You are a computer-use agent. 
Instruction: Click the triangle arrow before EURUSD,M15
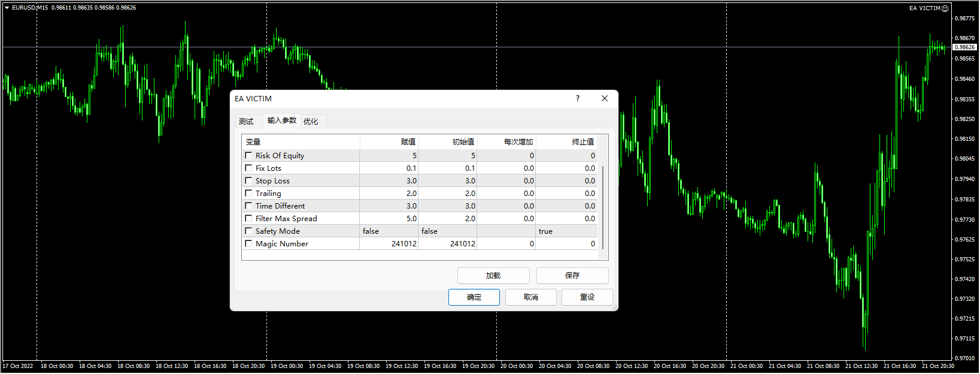click(7, 8)
